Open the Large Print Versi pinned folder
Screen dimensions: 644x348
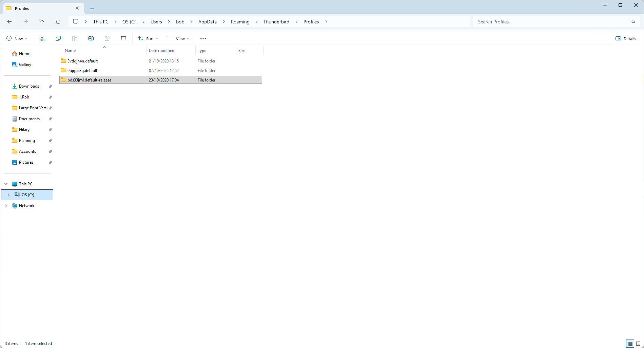pos(33,108)
